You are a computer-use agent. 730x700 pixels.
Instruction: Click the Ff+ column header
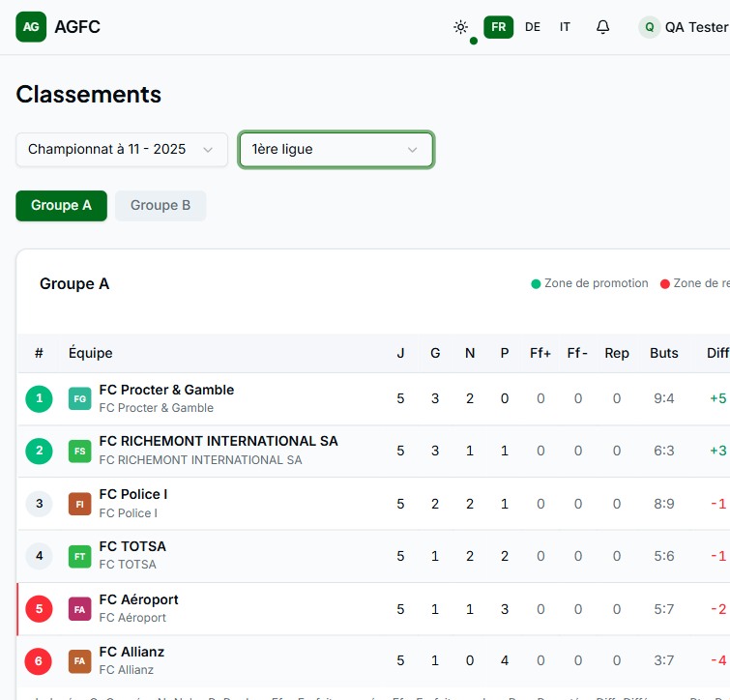[540, 353]
